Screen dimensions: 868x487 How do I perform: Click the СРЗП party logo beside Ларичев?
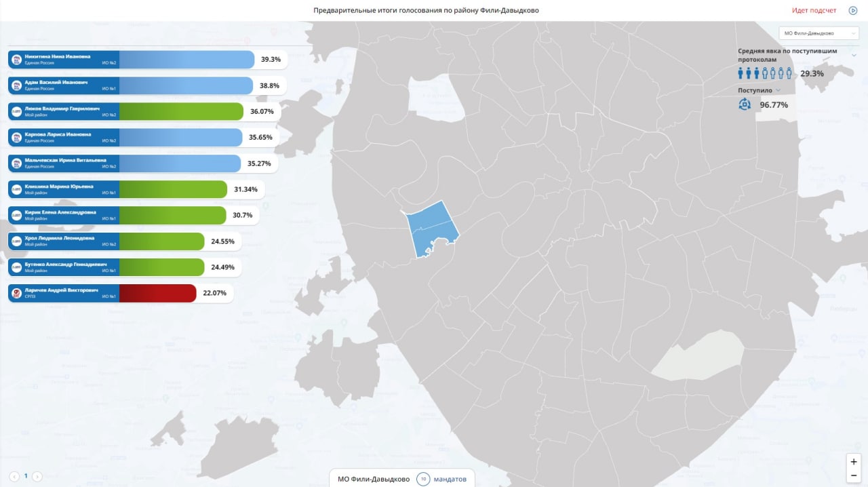[17, 293]
